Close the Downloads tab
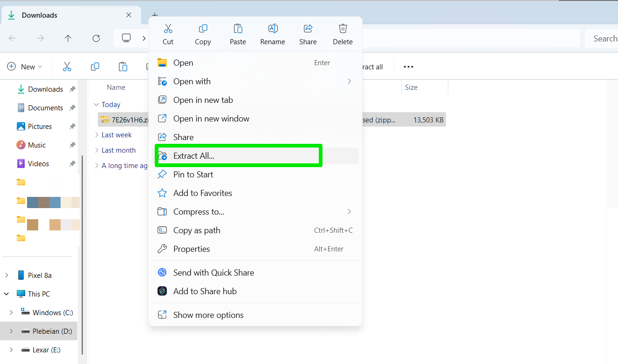618x364 pixels. (x=129, y=15)
